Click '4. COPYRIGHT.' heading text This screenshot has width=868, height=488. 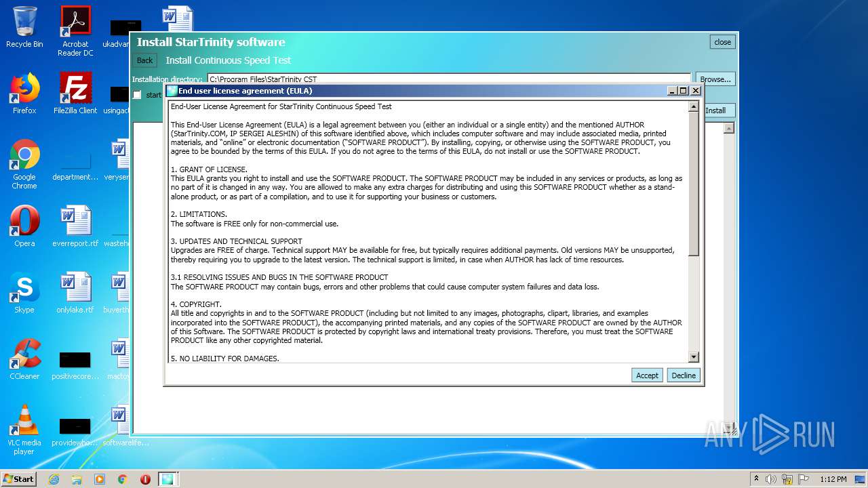[196, 304]
